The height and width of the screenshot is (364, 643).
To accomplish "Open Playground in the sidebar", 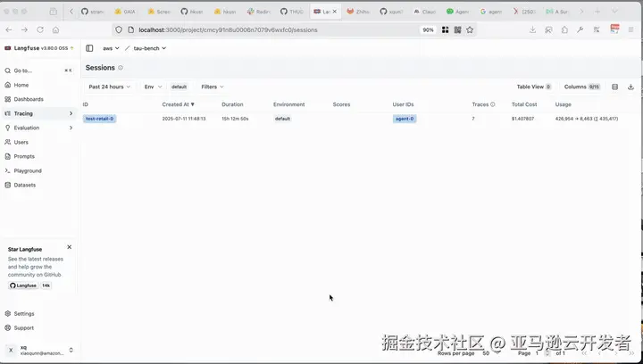I will point(28,170).
